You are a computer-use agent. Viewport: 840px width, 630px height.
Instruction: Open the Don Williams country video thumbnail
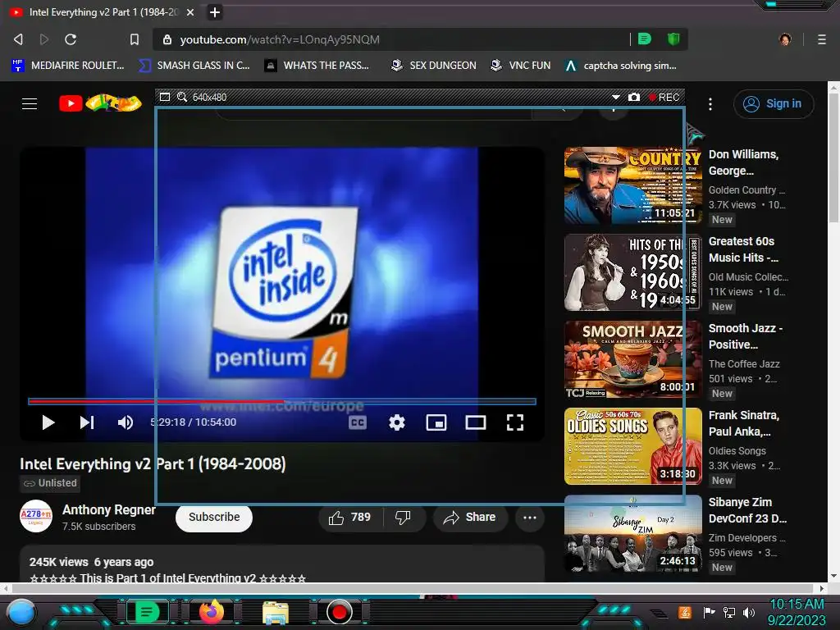(632, 185)
